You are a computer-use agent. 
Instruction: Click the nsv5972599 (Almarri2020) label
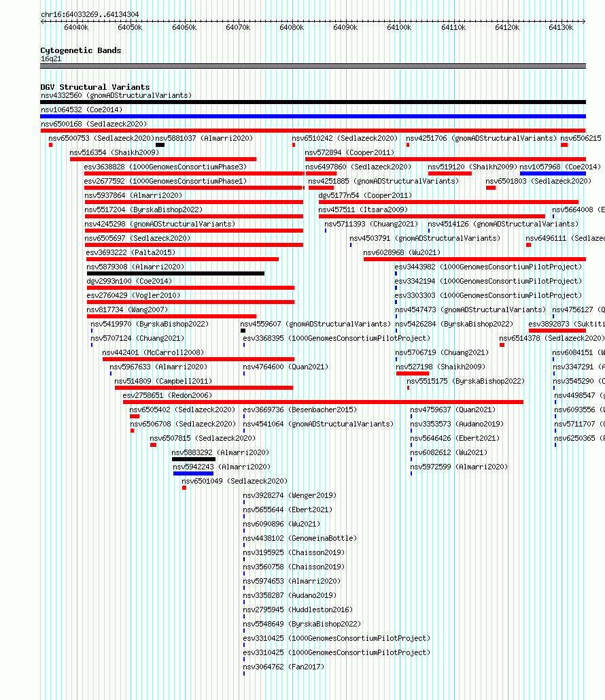point(459,467)
